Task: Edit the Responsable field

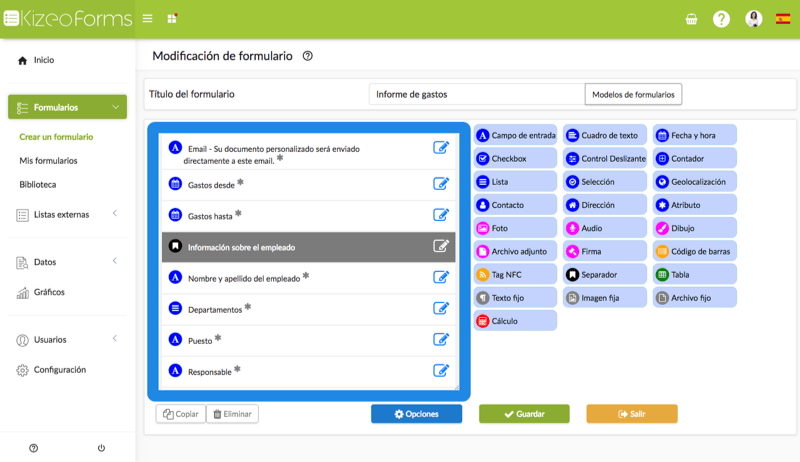Action: 441,371
